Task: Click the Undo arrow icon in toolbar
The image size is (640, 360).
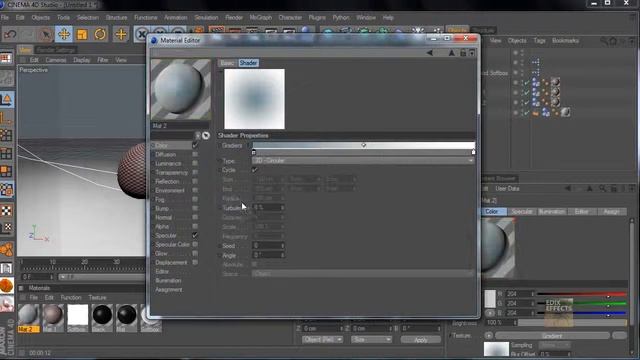Action: (9, 34)
